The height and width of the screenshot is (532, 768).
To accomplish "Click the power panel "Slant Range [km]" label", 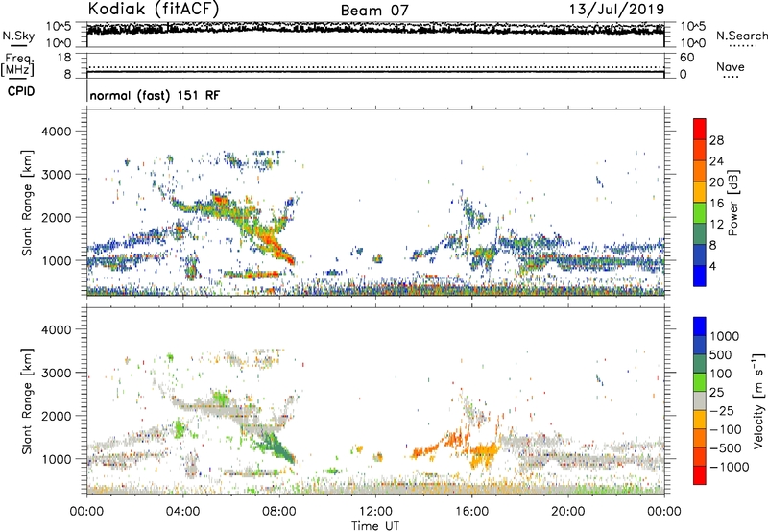I will point(28,203).
